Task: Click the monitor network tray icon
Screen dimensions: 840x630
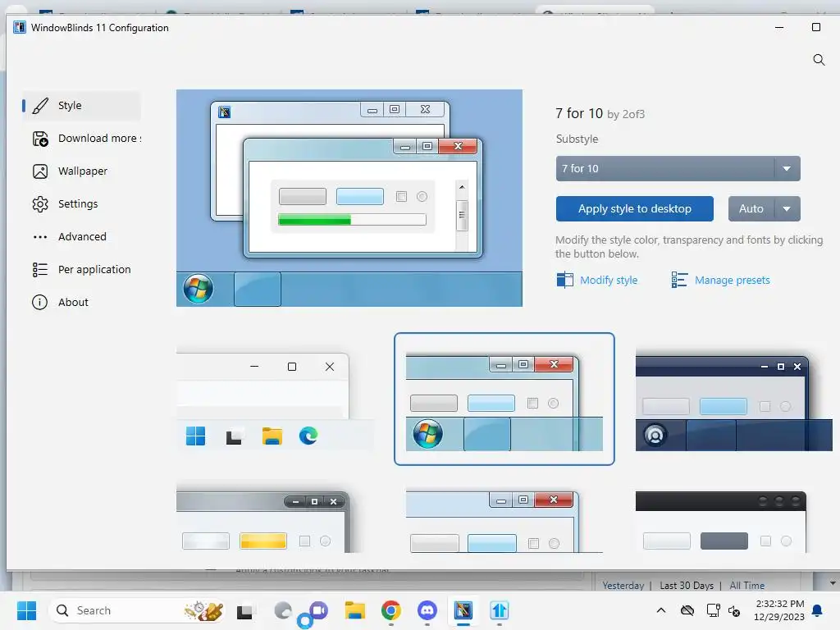Action: click(713, 610)
